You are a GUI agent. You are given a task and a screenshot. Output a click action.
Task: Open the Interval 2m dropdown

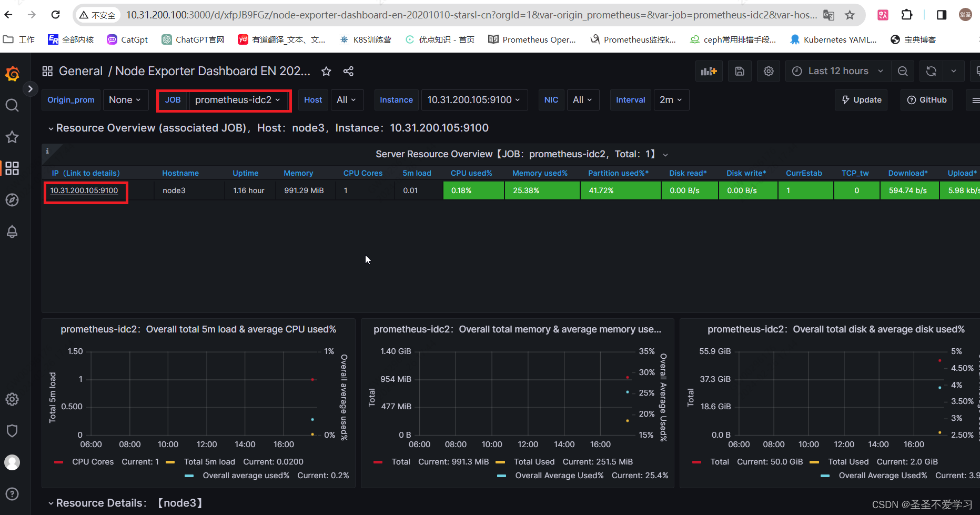click(671, 100)
